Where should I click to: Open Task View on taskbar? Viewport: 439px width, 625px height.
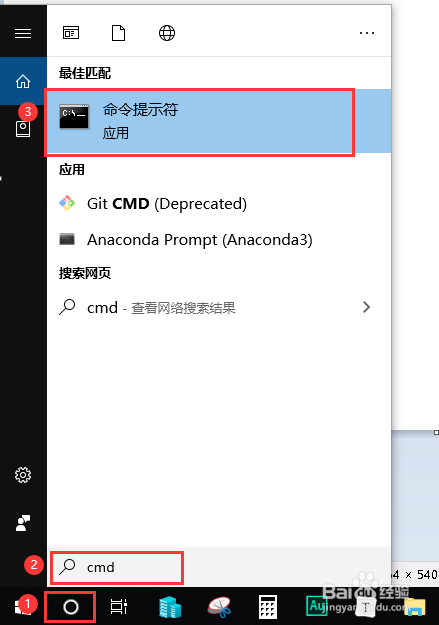coord(118,607)
